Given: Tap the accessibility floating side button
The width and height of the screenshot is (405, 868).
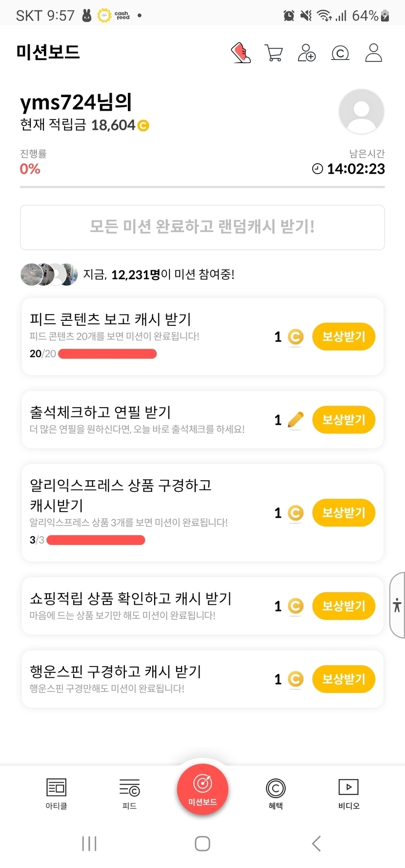Looking at the screenshot, I should [x=397, y=605].
